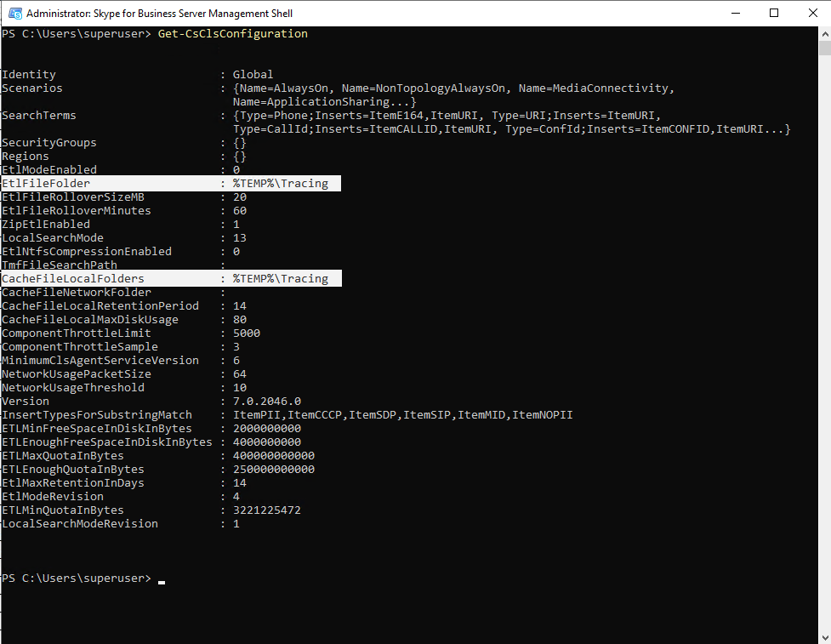Click the vertical scrollbar thumb
Image resolution: width=831 pixels, height=644 pixels.
pos(825,48)
